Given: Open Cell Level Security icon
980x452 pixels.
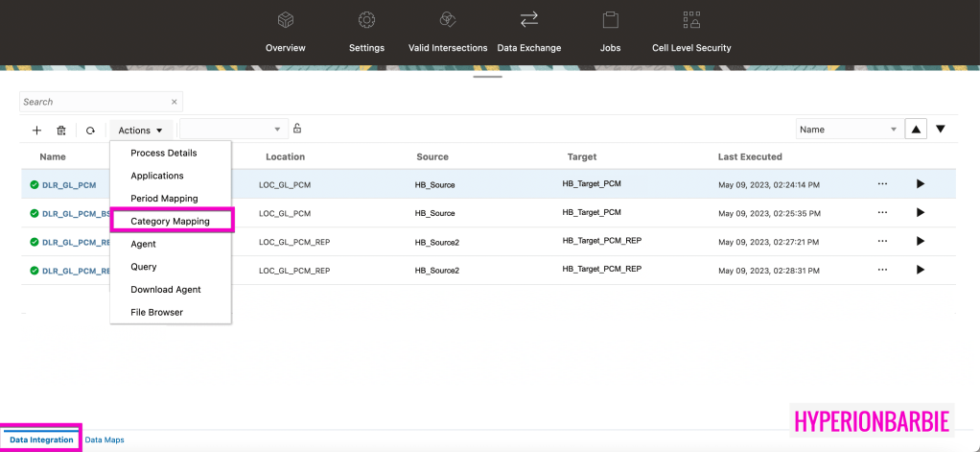Looking at the screenshot, I should pyautogui.click(x=690, y=20).
